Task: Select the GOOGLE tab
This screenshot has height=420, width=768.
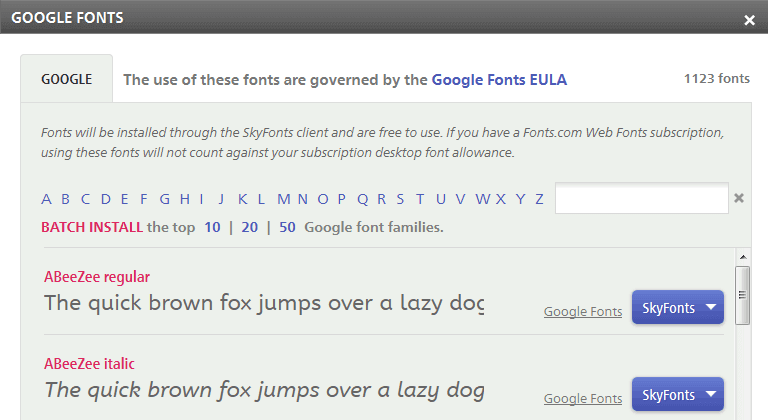Action: click(x=67, y=79)
